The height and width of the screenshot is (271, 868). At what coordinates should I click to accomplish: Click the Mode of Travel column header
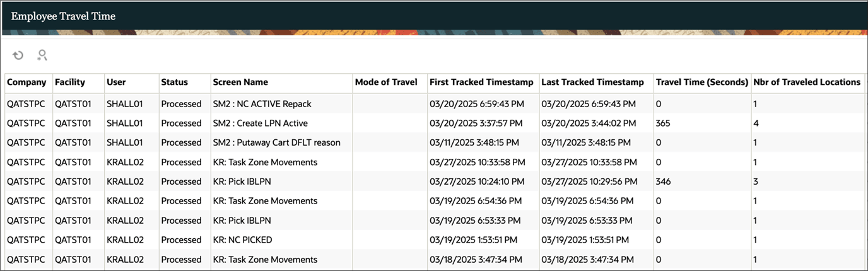coord(386,83)
